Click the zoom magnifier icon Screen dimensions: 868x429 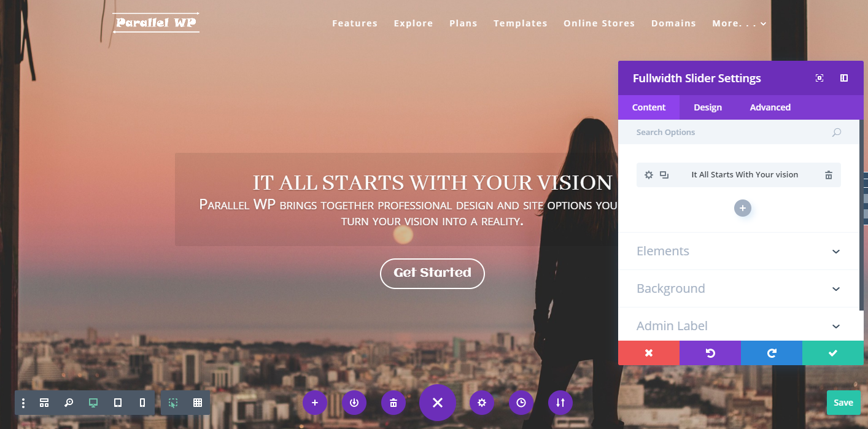(x=69, y=403)
